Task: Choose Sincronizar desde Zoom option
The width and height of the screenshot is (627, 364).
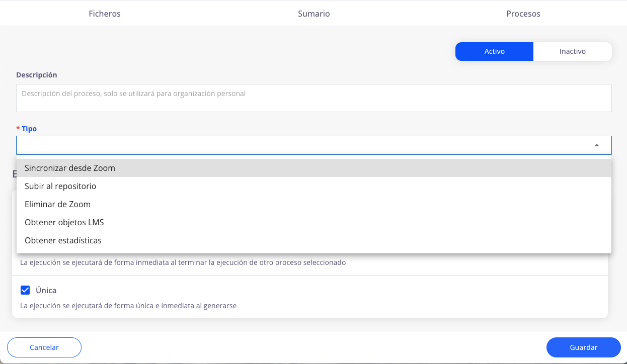Action: click(314, 168)
